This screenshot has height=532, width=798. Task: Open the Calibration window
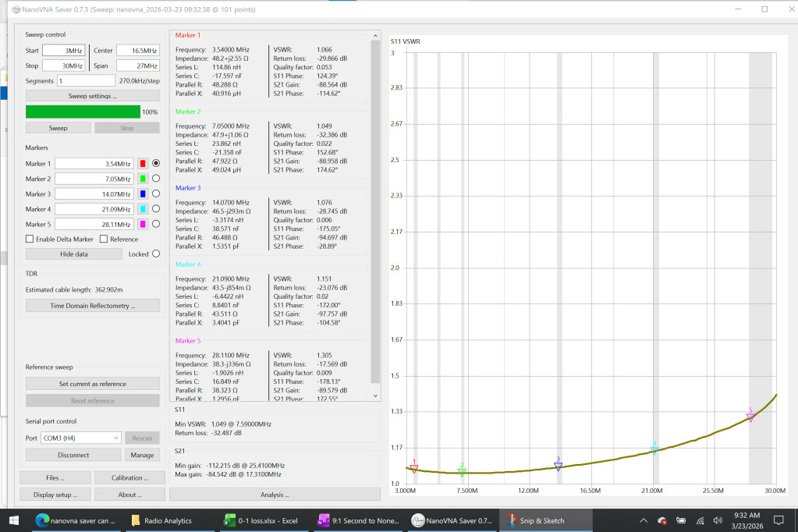(x=126, y=477)
